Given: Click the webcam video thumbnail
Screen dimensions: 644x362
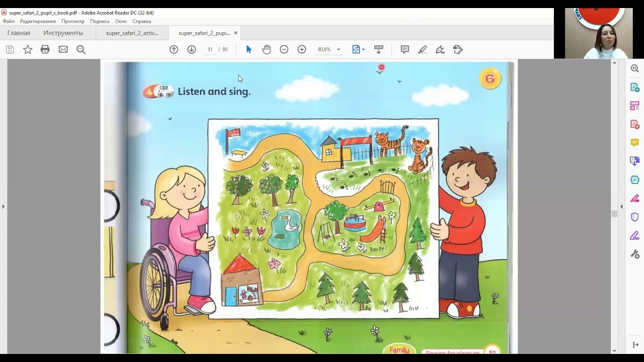Looking at the screenshot, I should point(599,33).
